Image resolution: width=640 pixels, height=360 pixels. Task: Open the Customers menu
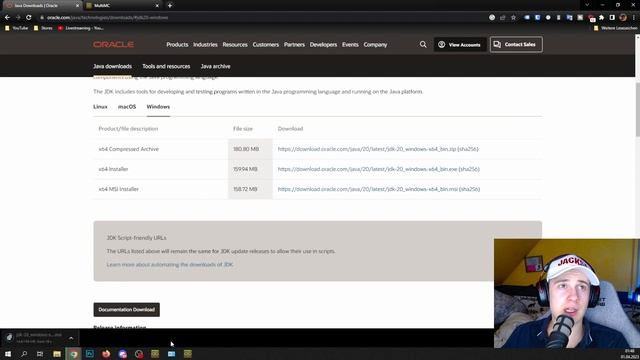[x=266, y=44]
